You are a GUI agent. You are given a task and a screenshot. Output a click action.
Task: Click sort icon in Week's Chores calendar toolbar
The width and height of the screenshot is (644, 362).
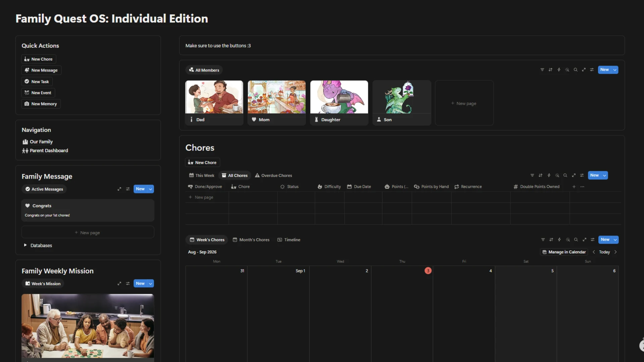[551, 240]
